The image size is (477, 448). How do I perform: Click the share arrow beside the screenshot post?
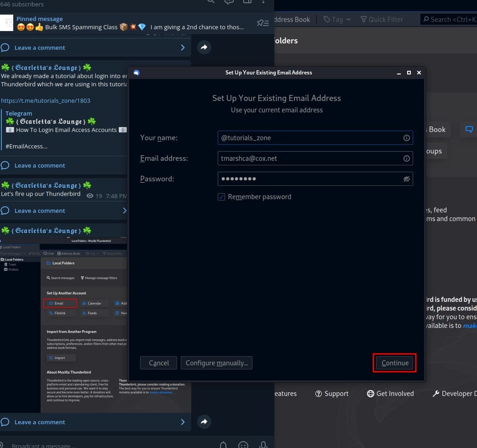pyautogui.click(x=204, y=422)
